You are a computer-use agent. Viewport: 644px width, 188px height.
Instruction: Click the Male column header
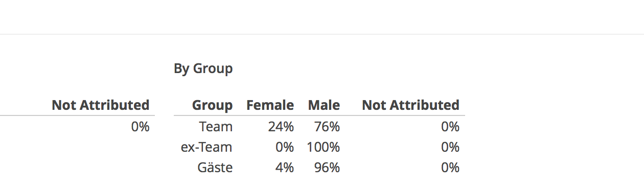(324, 105)
